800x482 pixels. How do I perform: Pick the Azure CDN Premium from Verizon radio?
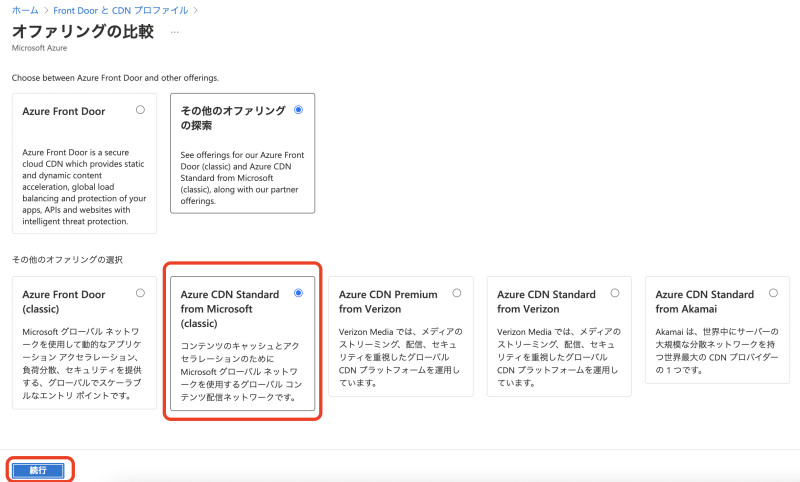(456, 293)
